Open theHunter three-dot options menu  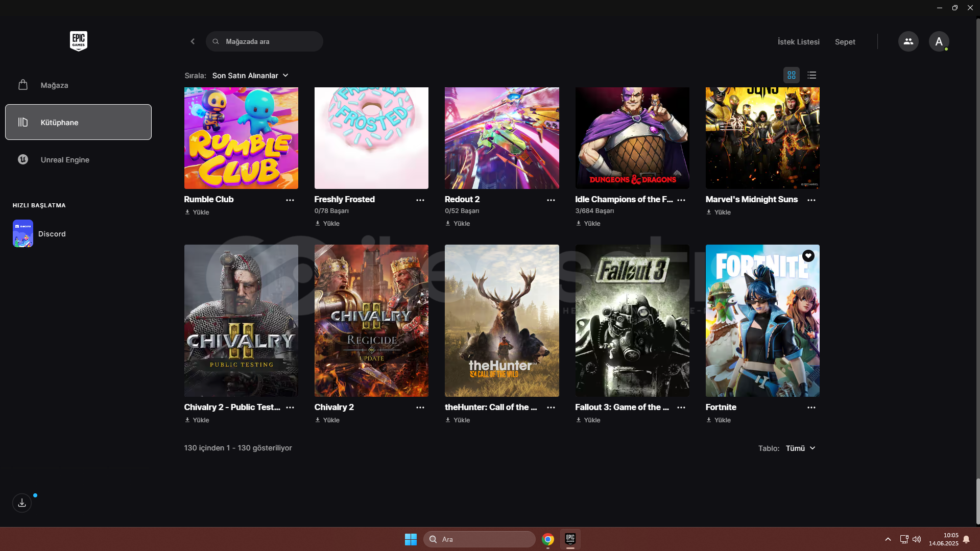pos(551,408)
